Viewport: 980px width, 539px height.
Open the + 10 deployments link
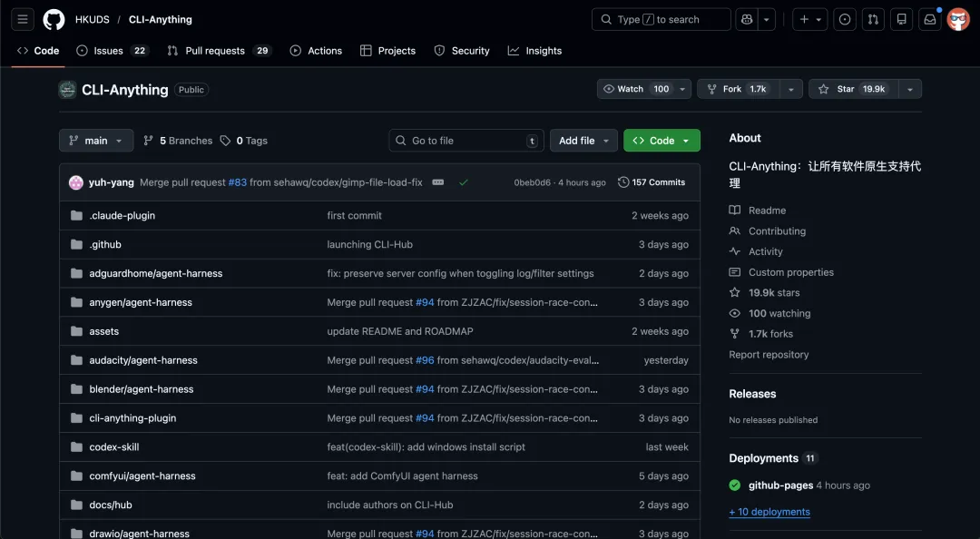(x=769, y=512)
